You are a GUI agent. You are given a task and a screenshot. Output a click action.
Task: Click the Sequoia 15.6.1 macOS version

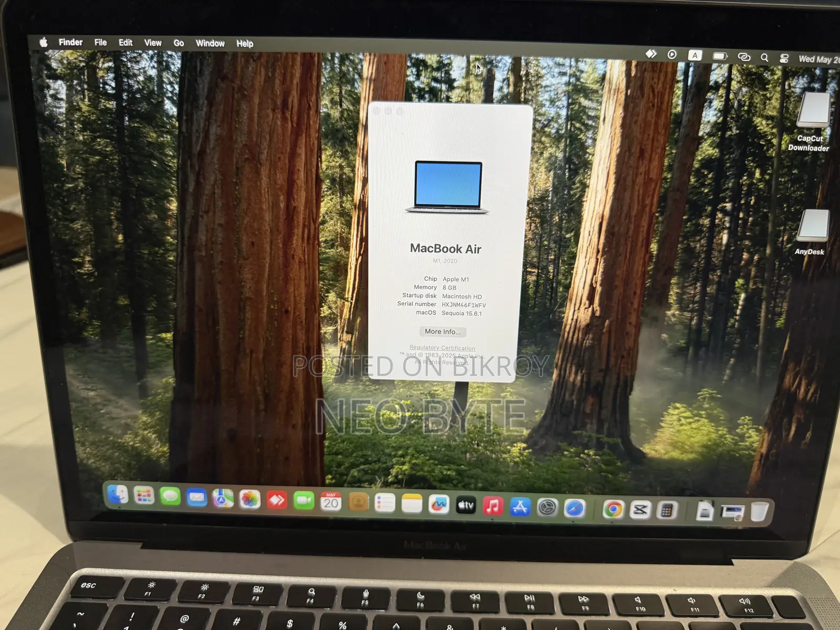click(461, 313)
